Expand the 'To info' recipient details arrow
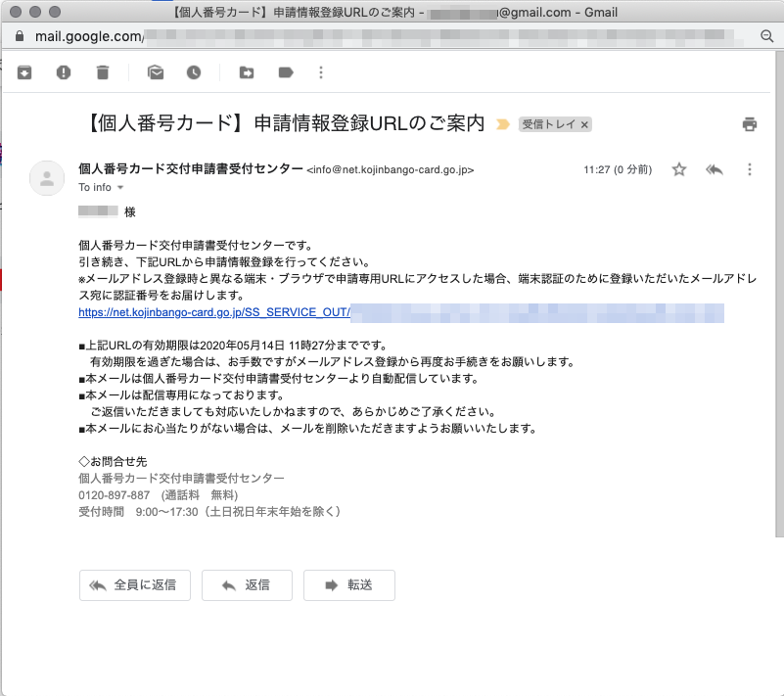Screen dimensions: 784x696 121,187
